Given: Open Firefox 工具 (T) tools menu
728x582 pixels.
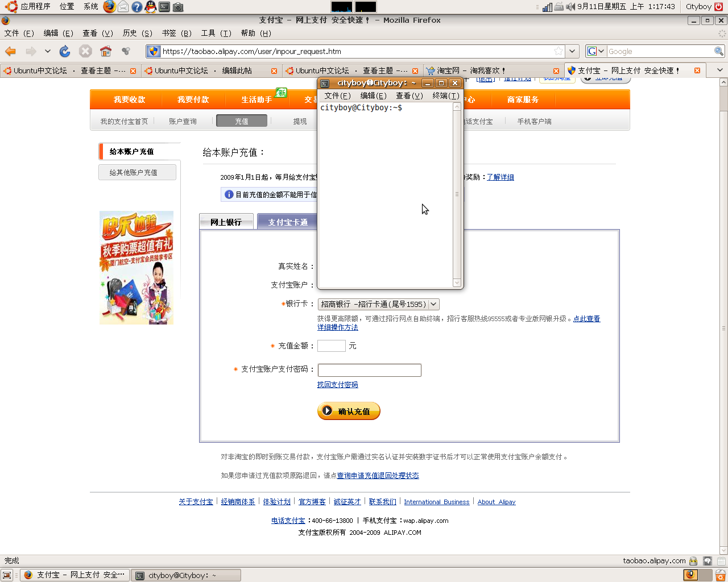Looking at the screenshot, I should pos(216,33).
